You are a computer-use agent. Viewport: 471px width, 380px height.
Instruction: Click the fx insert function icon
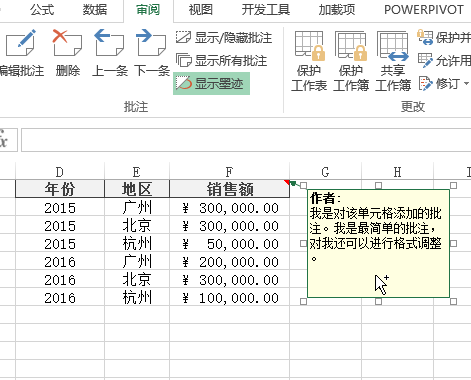pyautogui.click(x=4, y=140)
